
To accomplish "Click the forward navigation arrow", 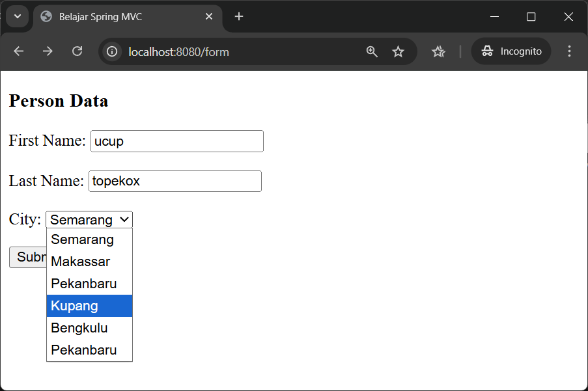I will pos(48,51).
